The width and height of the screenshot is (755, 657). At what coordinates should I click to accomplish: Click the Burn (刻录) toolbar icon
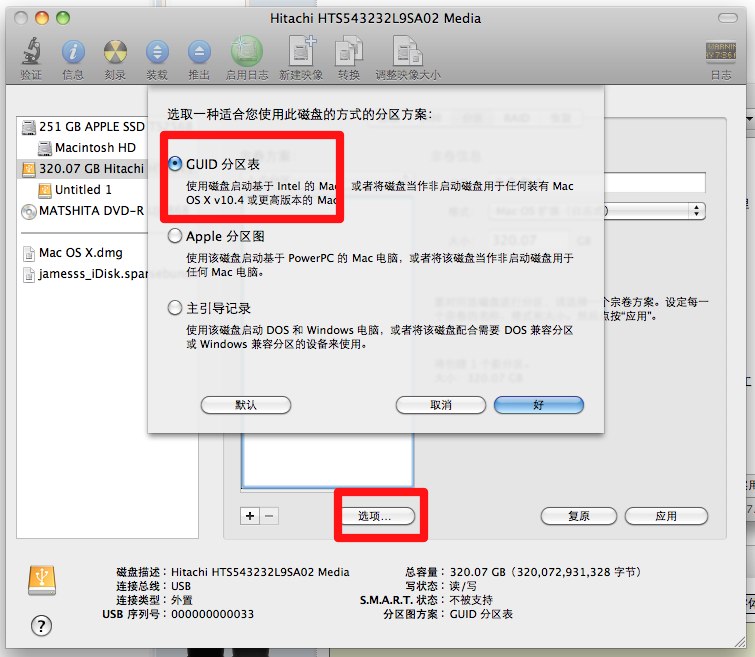tap(115, 52)
